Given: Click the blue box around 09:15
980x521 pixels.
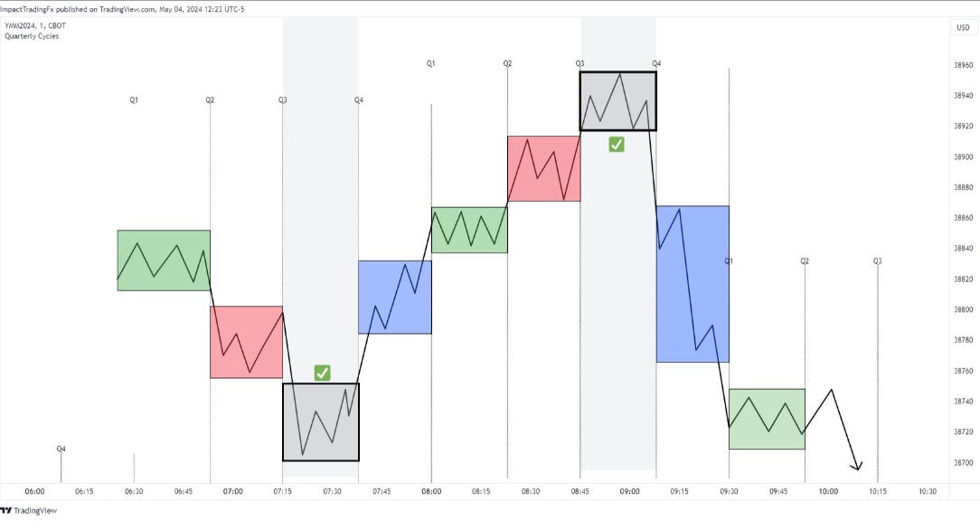Looking at the screenshot, I should click(x=692, y=283).
